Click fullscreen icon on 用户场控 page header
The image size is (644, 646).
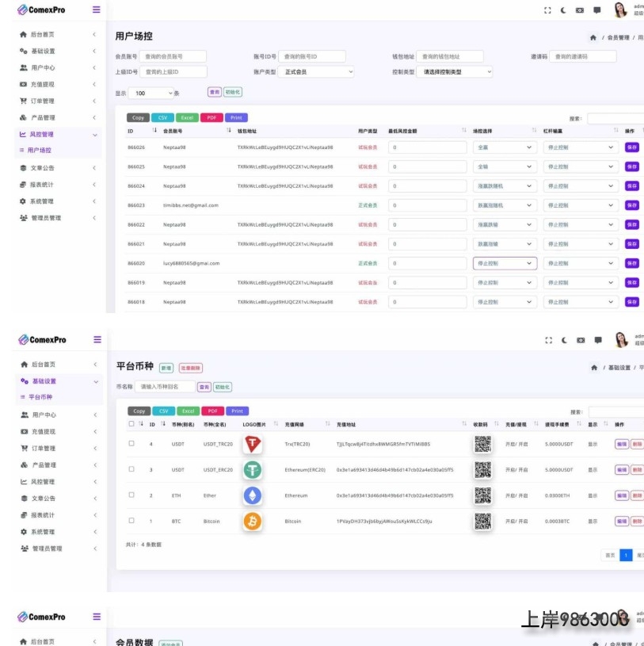tap(547, 10)
